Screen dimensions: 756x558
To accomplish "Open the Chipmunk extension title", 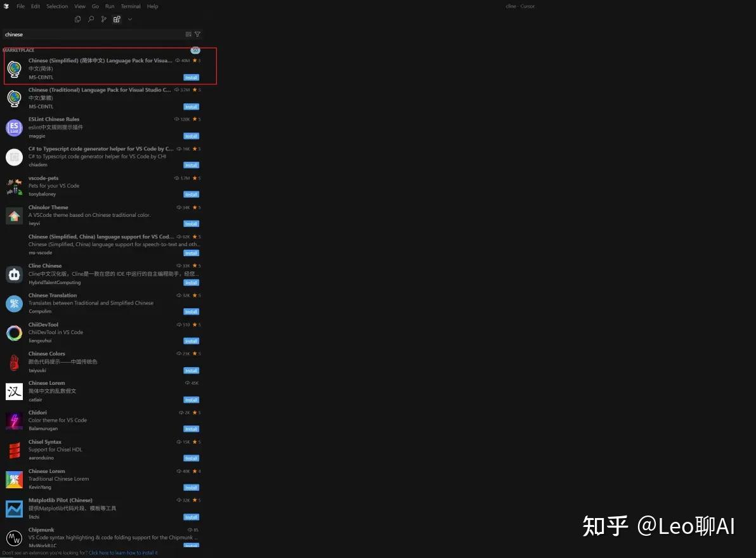I will pyautogui.click(x=41, y=529).
